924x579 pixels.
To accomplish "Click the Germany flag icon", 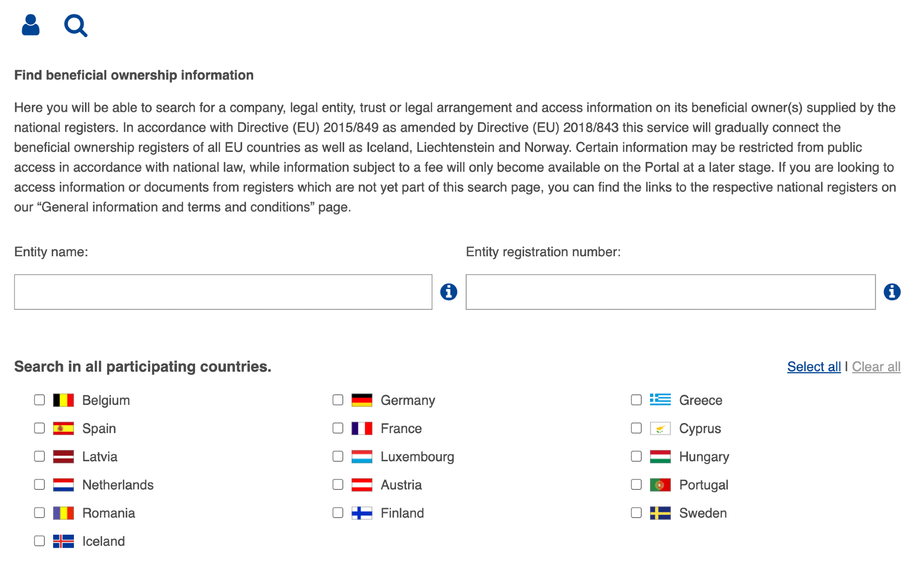I will click(x=362, y=400).
